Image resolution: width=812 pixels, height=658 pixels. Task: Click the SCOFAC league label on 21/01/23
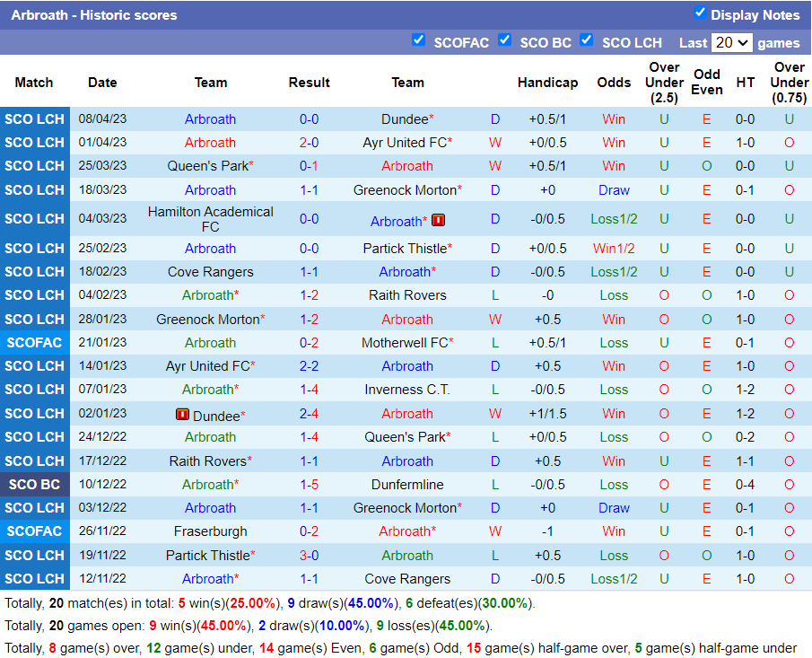[x=34, y=343]
